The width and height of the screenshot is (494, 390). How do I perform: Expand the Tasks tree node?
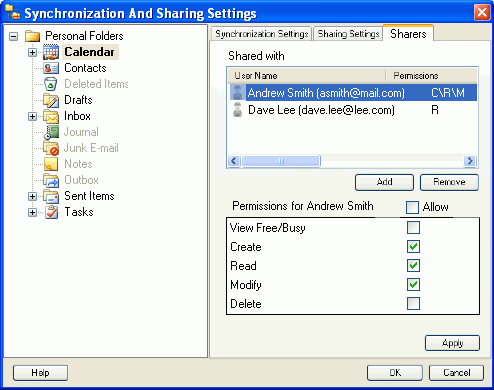[x=32, y=212]
